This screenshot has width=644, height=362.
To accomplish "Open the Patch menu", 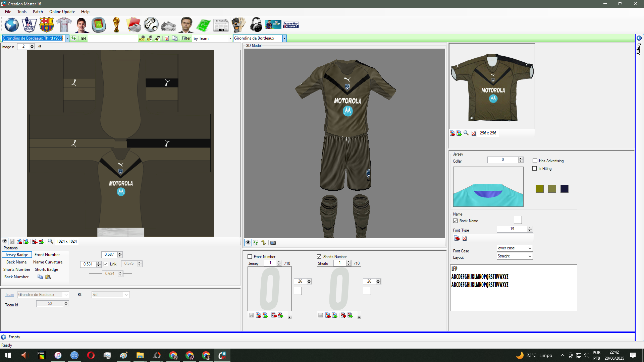I will (x=38, y=12).
